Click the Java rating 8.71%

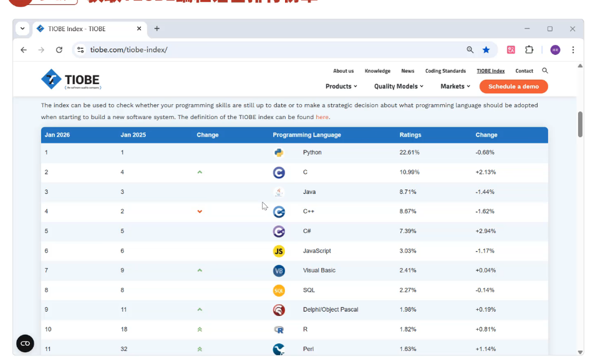coord(408,192)
